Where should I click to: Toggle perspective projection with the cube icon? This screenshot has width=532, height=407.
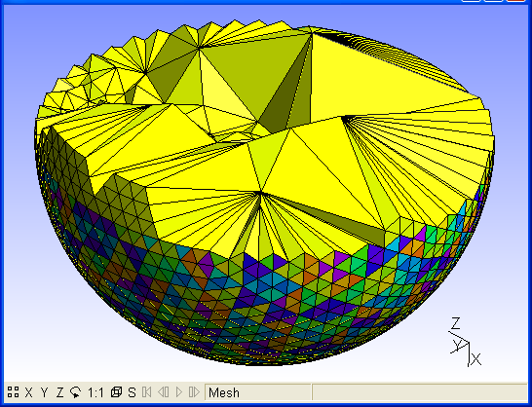pyautogui.click(x=116, y=392)
